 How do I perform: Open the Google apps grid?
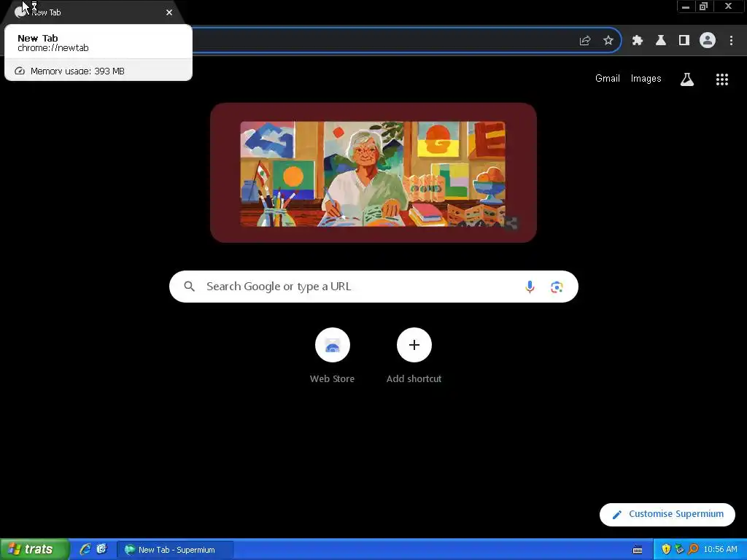click(722, 79)
